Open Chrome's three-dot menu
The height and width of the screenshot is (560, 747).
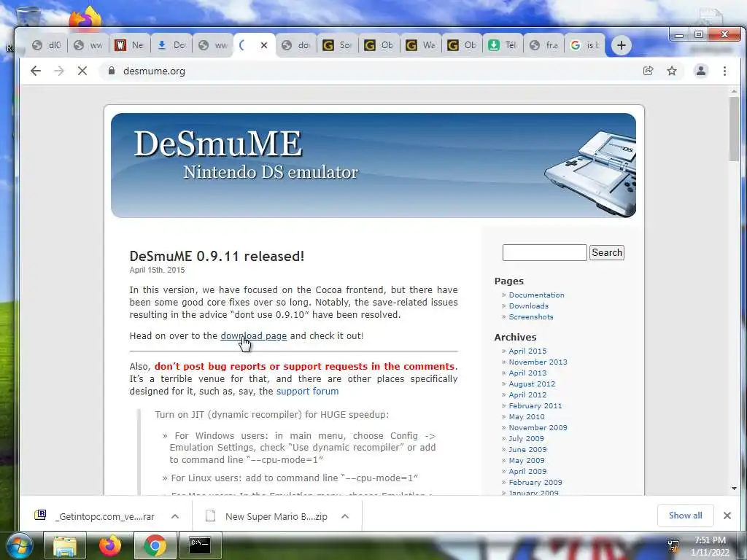point(724,71)
